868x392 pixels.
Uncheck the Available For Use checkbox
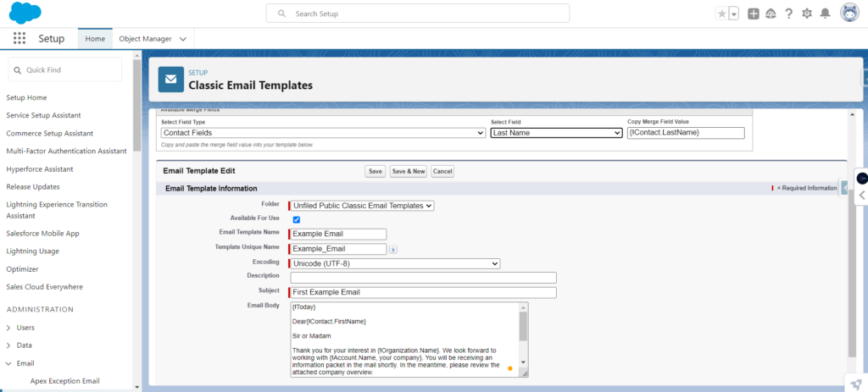coord(297,219)
